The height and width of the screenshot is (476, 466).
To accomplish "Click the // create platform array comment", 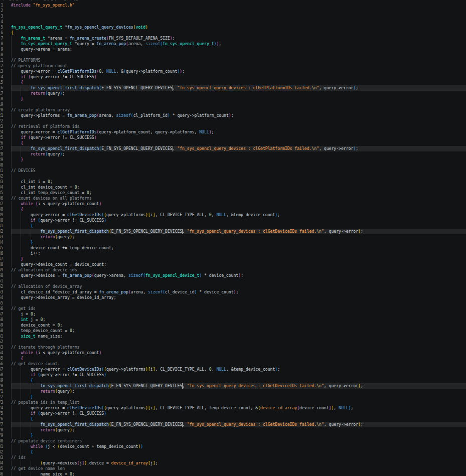I will pos(40,110).
